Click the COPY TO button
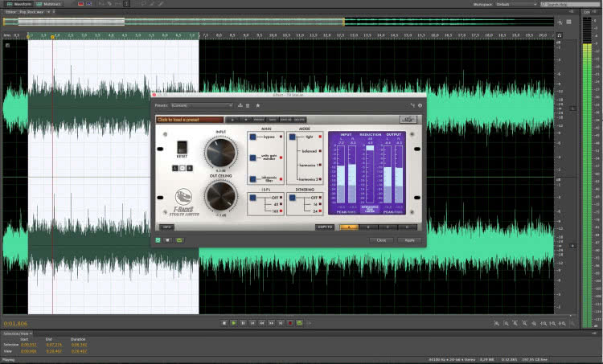The image size is (603, 364). click(325, 227)
